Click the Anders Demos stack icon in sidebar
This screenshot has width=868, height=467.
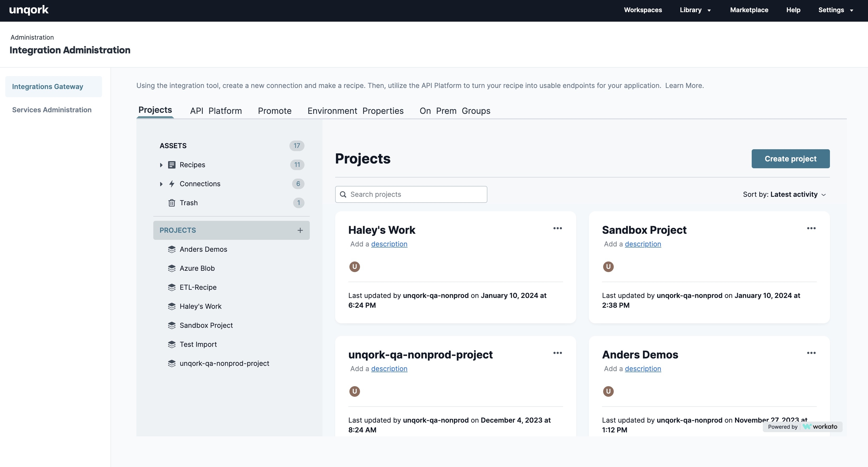[172, 249]
